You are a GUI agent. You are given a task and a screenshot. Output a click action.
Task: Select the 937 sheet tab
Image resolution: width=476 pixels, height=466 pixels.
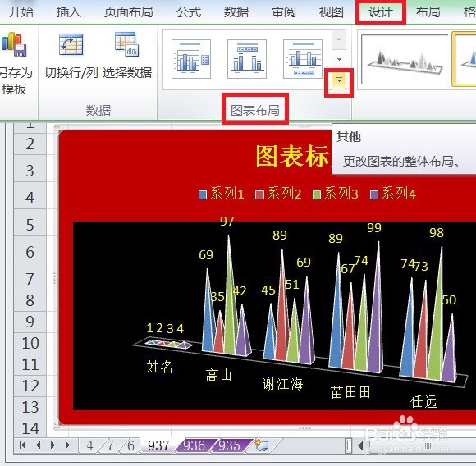pos(158,445)
